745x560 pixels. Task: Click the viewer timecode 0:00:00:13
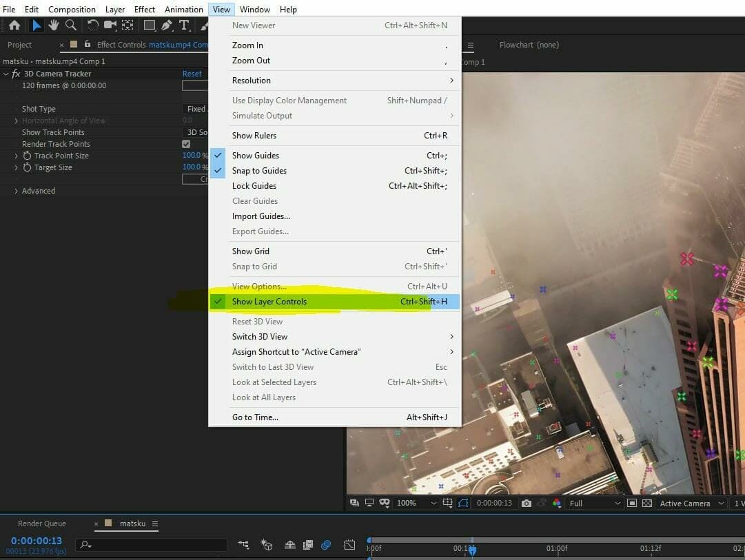(494, 503)
